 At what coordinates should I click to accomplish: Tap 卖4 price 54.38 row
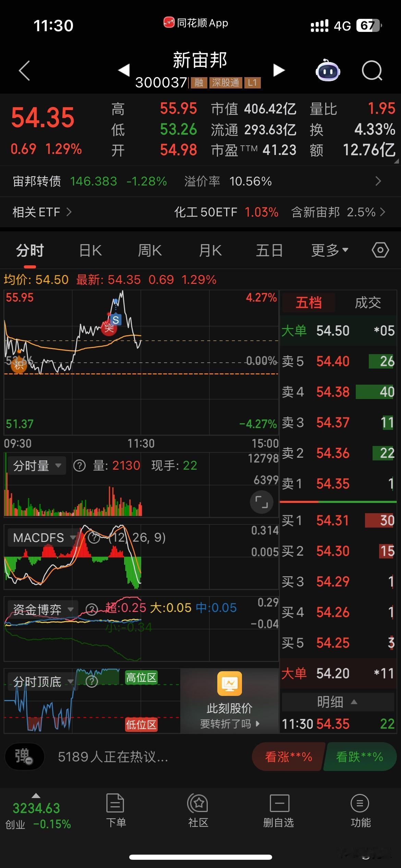click(x=338, y=392)
